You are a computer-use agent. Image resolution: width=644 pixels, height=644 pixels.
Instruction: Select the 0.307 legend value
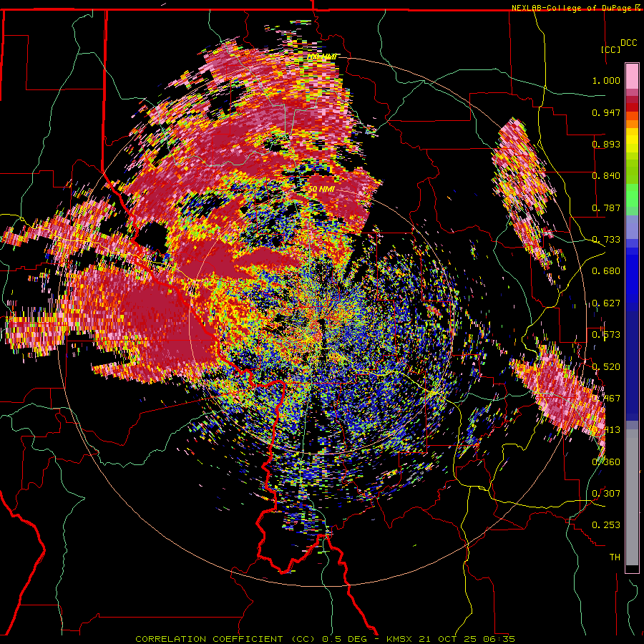606,494
